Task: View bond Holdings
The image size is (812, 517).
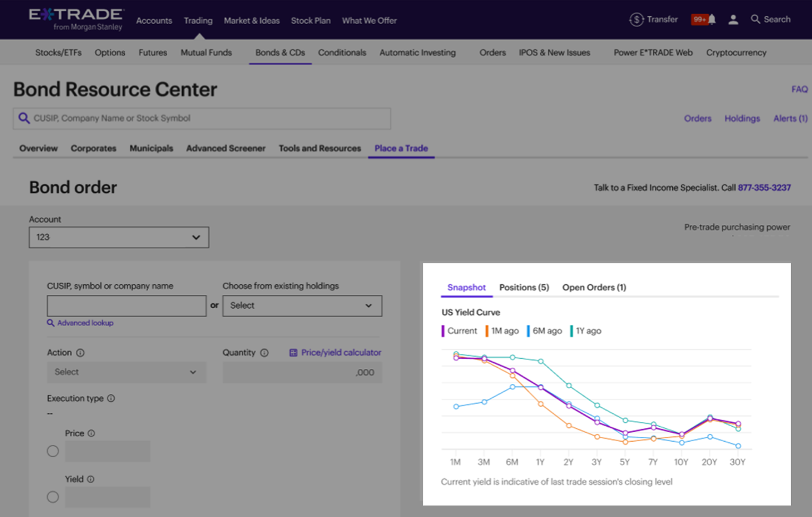Action: 742,118
